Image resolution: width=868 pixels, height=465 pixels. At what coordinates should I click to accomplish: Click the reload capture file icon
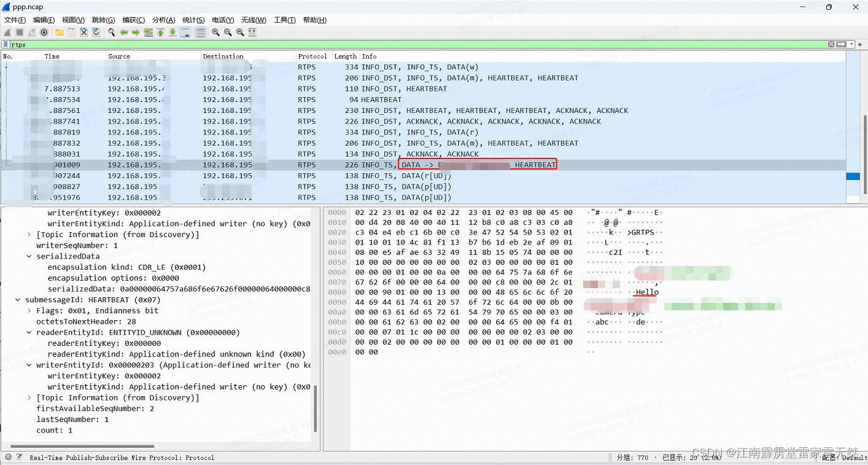[96, 32]
